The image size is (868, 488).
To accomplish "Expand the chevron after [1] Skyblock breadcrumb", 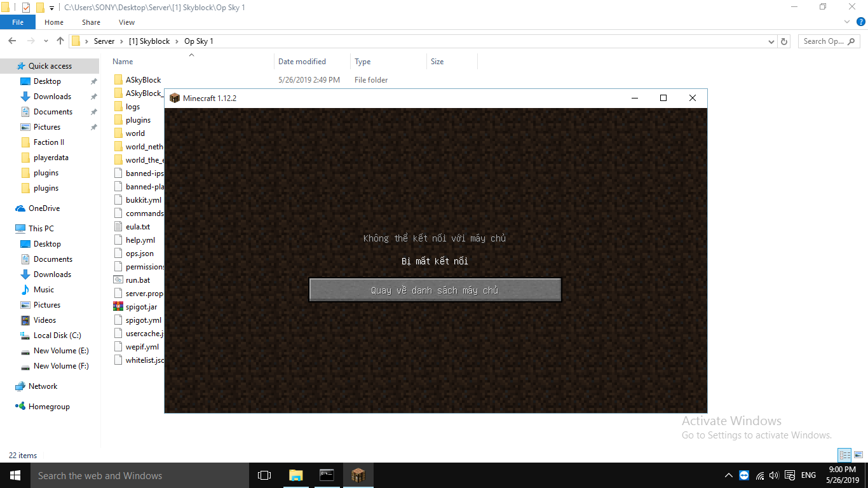I will click(177, 41).
